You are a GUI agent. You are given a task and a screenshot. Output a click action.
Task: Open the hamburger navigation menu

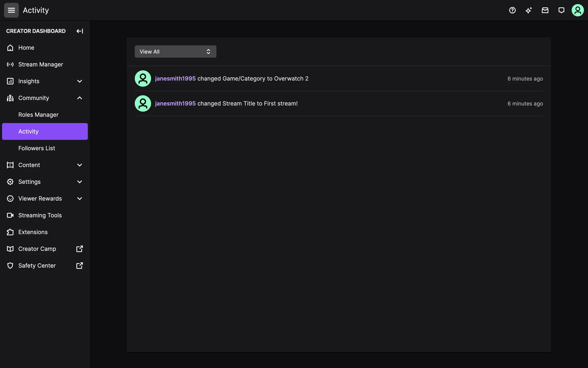(x=11, y=10)
